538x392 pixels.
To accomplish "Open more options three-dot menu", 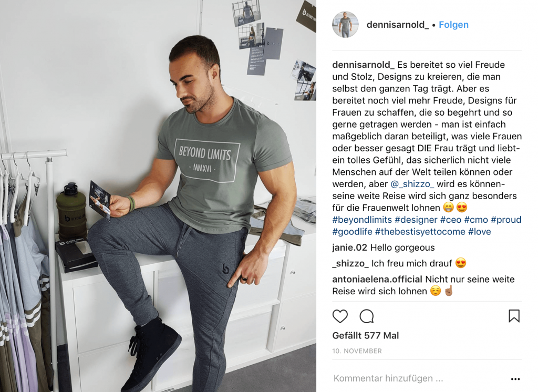I will pyautogui.click(x=515, y=379).
